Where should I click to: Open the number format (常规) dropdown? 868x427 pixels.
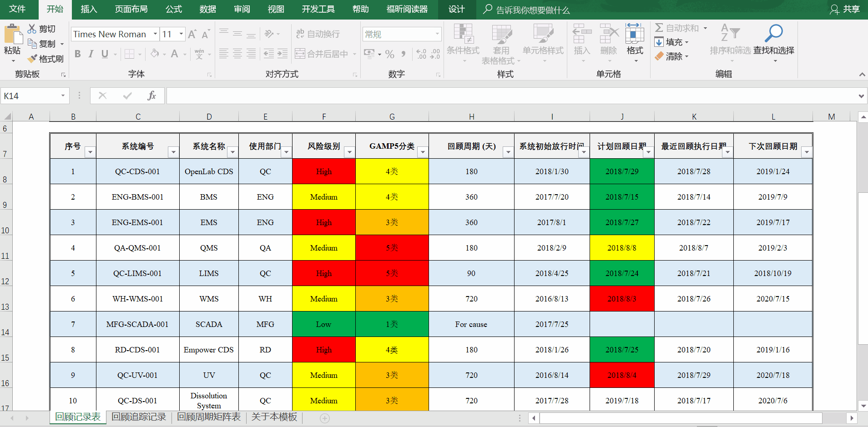[x=437, y=34]
